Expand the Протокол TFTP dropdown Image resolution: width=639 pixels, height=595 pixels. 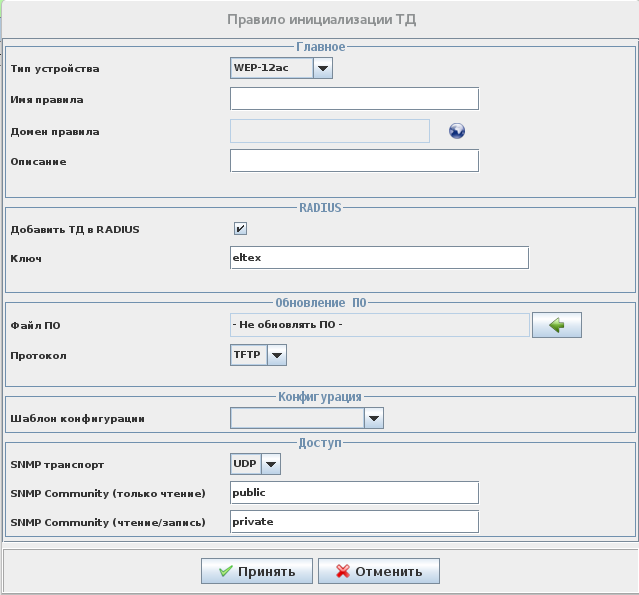point(277,355)
